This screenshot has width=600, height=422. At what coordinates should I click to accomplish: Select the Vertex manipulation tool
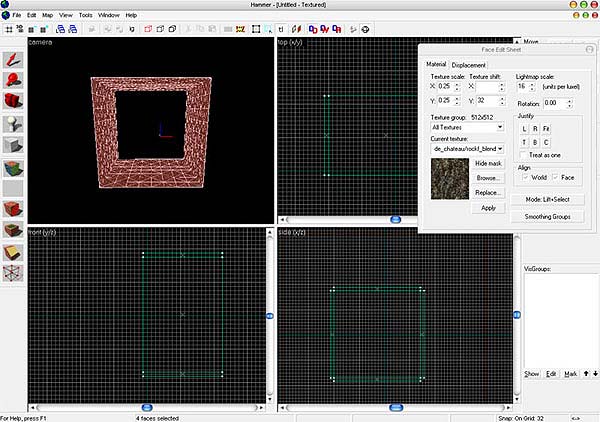pos(13,274)
